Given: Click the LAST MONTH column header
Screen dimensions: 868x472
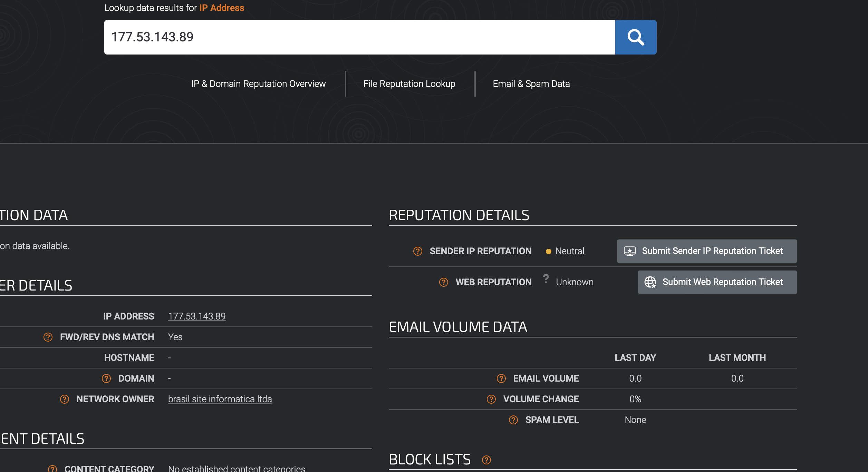Looking at the screenshot, I should [x=737, y=358].
